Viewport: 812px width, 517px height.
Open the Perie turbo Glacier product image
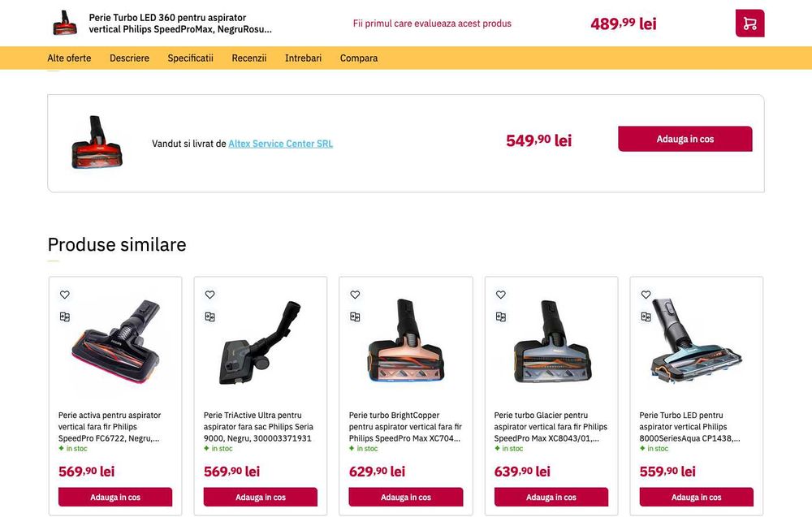click(551, 342)
